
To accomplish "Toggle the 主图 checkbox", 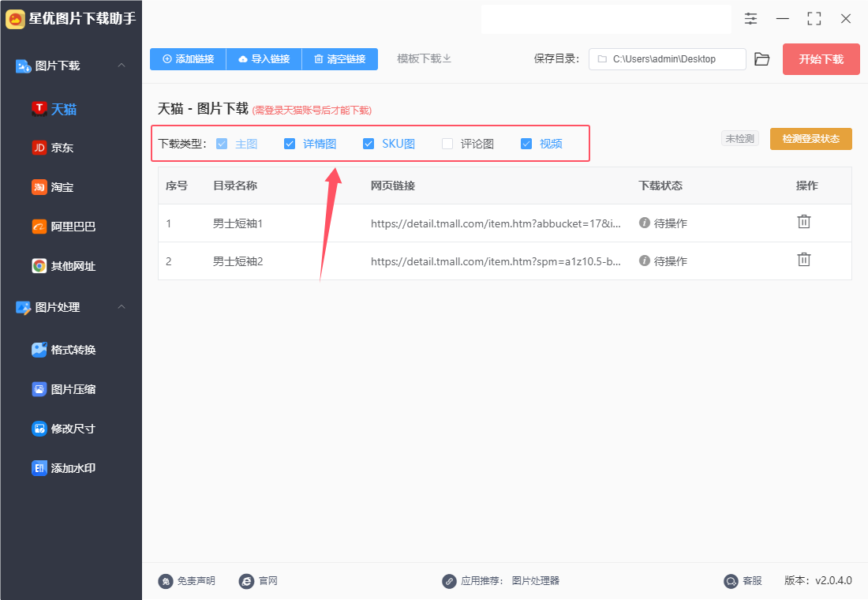I will 222,144.
